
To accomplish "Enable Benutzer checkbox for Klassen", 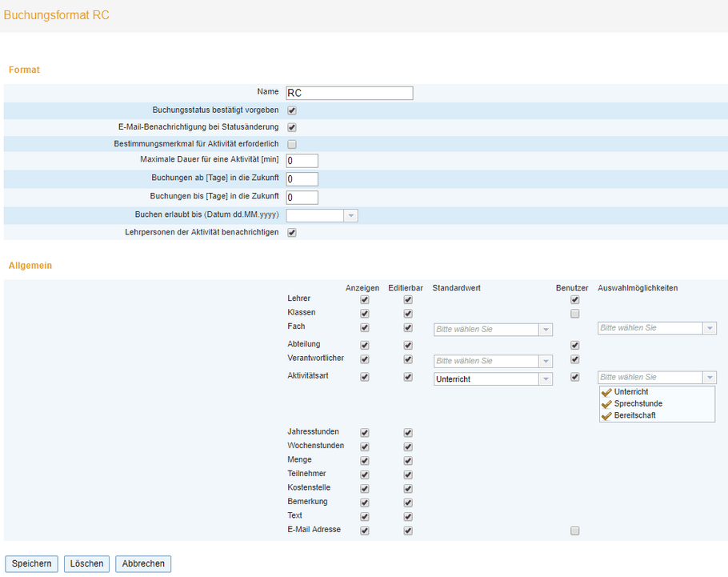I will tap(574, 314).
